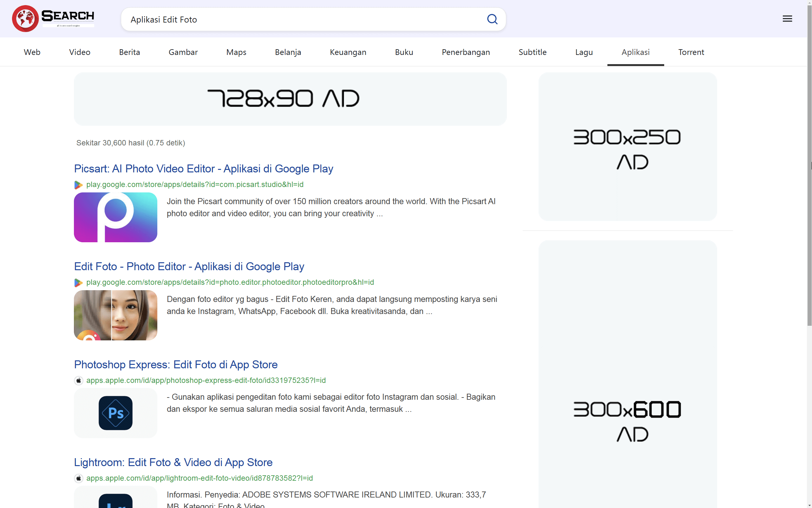Click the play.google.com photoeditorpro URL

[x=230, y=282]
